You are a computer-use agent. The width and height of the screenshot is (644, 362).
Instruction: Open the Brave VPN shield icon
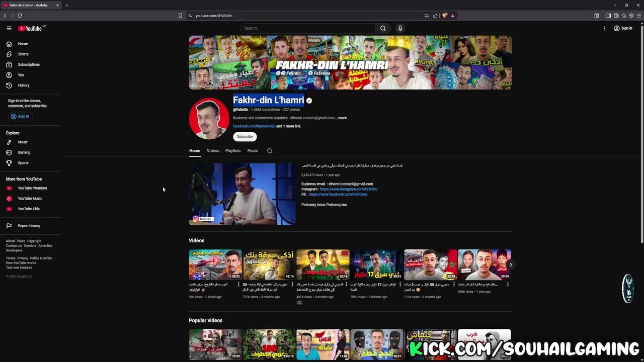631,16
